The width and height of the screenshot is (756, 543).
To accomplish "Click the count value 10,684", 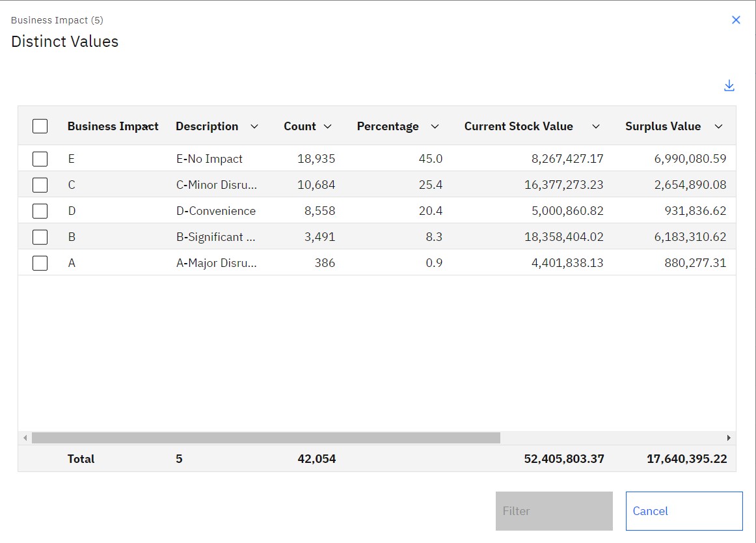I will tap(316, 185).
